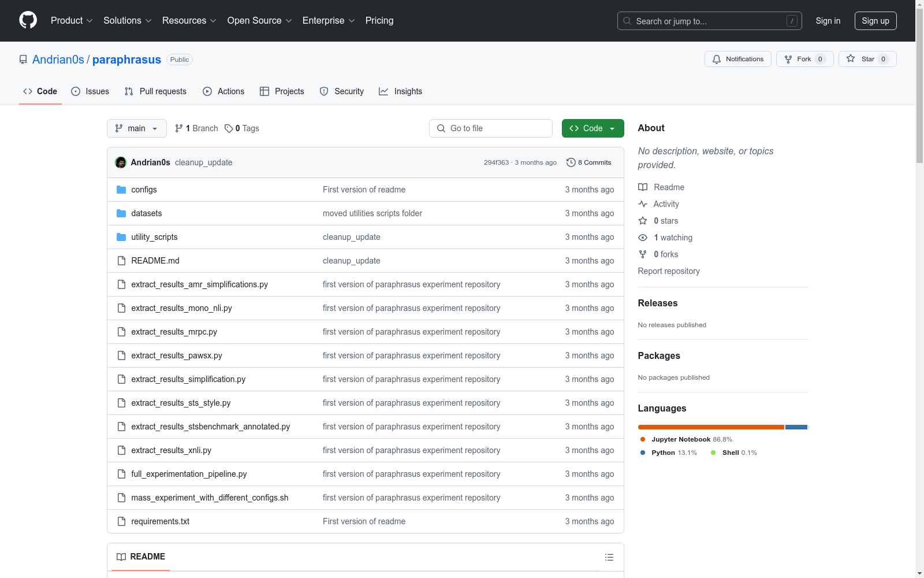
Task: Click the README.md file icon
Action: point(121,261)
